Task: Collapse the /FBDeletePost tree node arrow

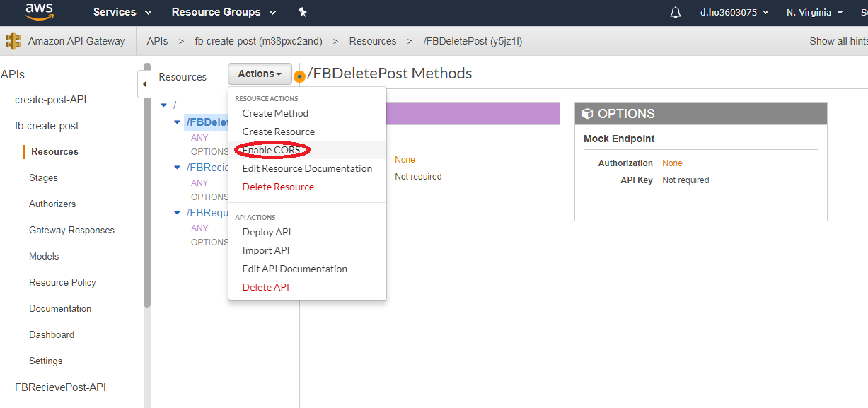Action: point(178,122)
